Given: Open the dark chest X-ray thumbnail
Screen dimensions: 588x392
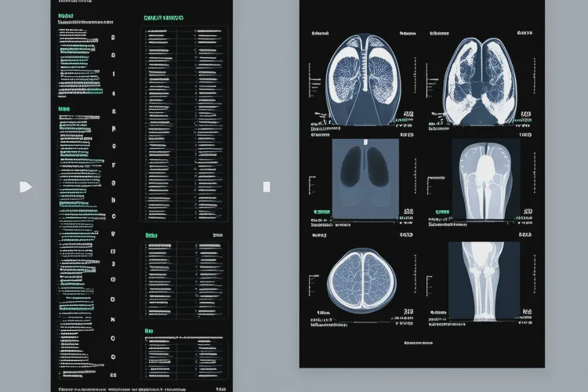Looking at the screenshot, I should [365, 179].
